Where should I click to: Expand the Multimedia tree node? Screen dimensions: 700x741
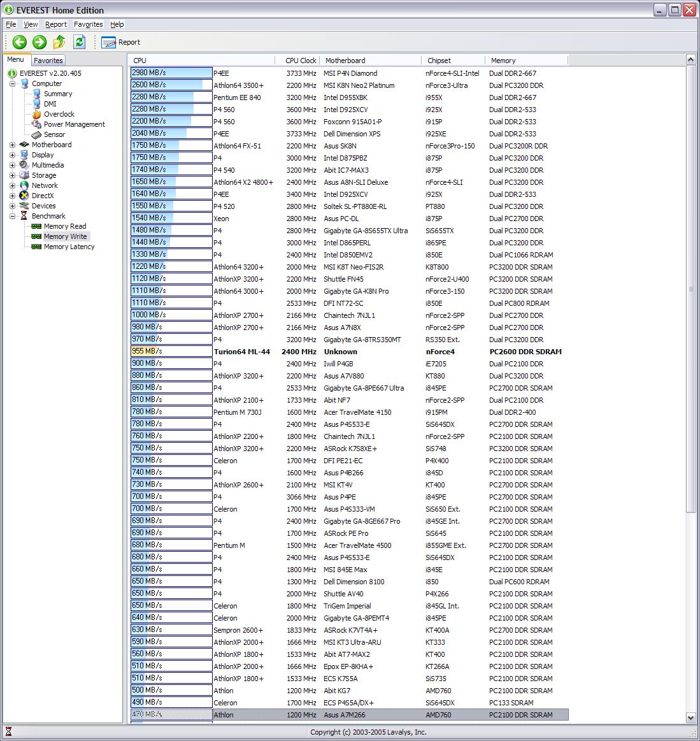tap(12, 165)
